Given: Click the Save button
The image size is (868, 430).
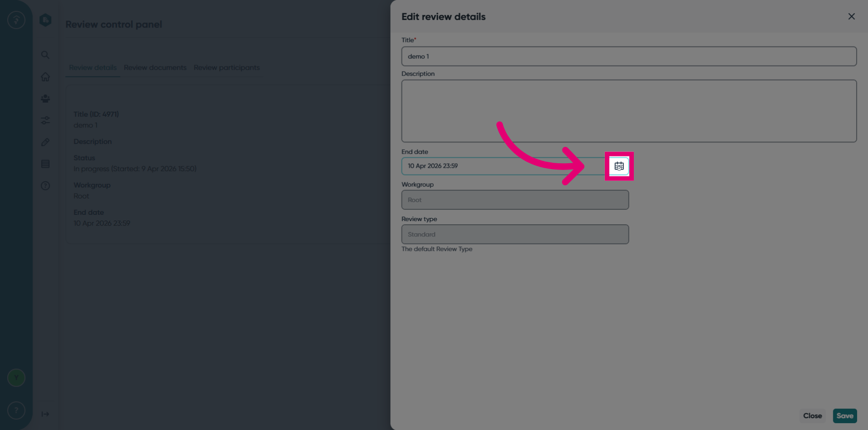Looking at the screenshot, I should [x=845, y=416].
